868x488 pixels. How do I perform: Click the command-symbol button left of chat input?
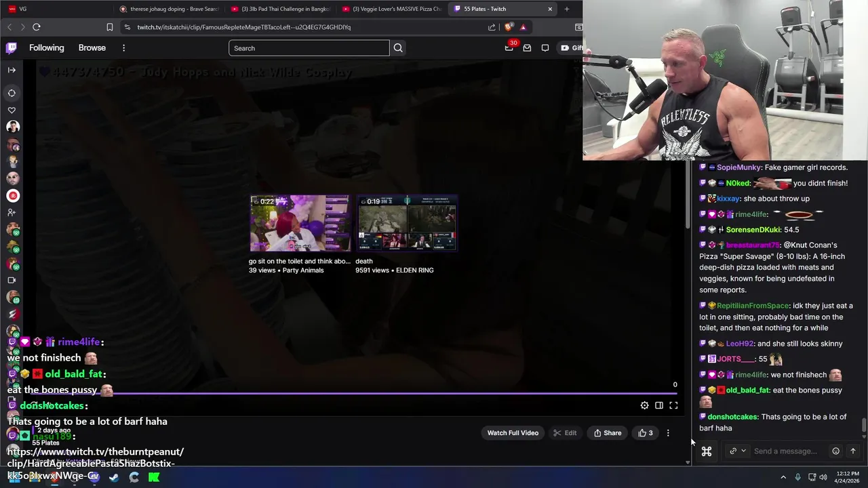707,451
